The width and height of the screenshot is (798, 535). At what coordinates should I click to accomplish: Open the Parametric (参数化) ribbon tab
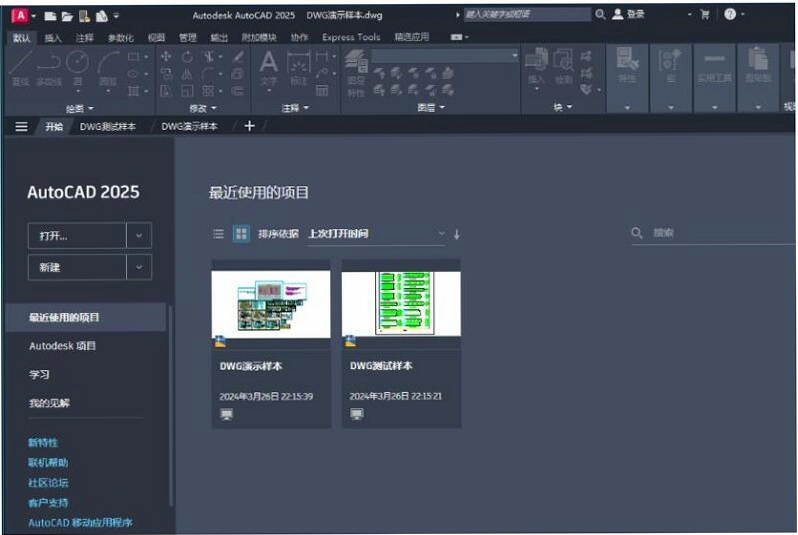click(121, 38)
